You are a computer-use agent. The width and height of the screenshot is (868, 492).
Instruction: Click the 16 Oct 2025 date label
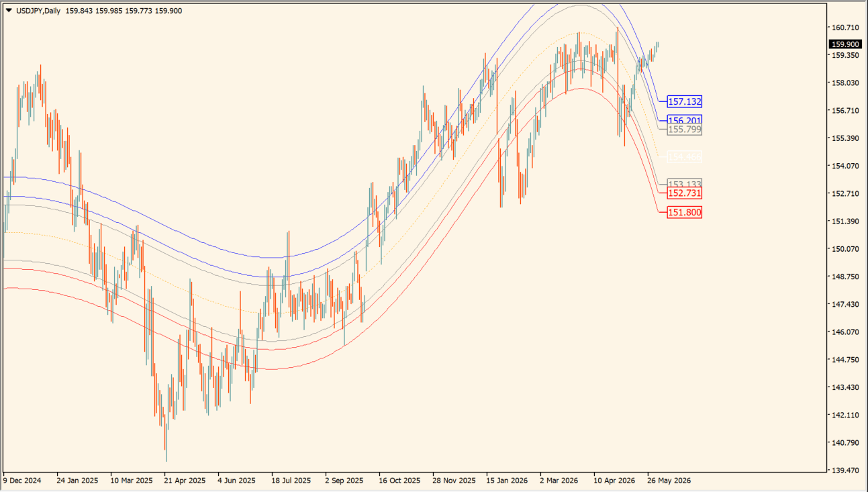[399, 481]
